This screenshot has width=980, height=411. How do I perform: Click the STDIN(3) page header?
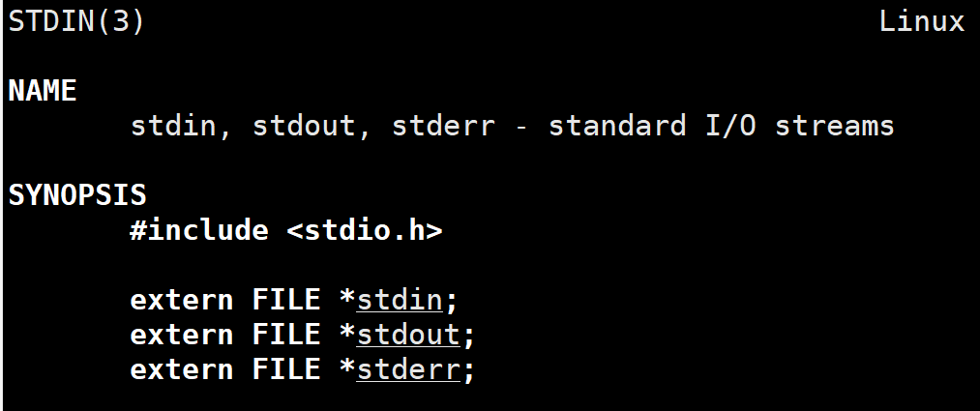tap(76, 22)
